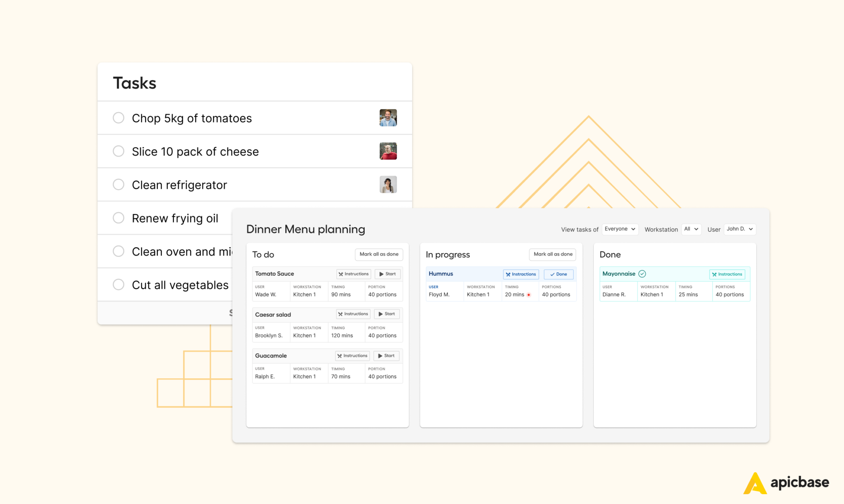Open the User John D. dropdown
The height and width of the screenshot is (504, 844).
click(x=740, y=229)
